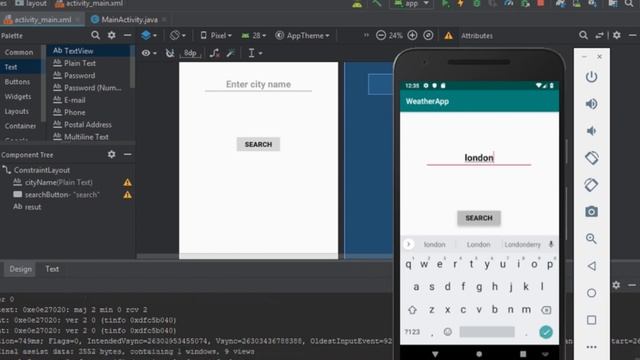
Task: Click emulator power button
Action: coord(591,77)
